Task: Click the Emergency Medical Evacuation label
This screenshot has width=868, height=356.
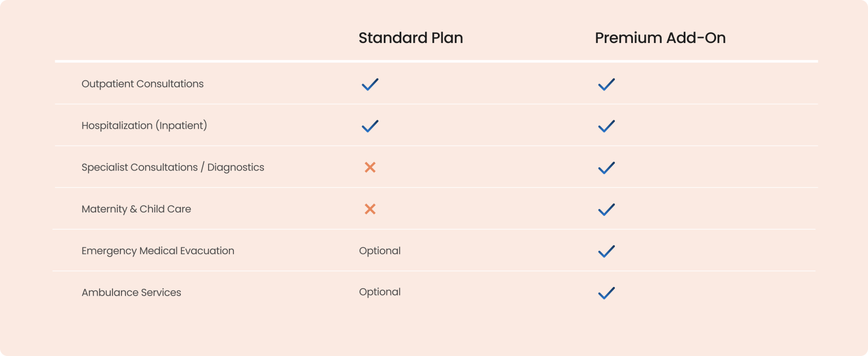Action: (x=158, y=250)
